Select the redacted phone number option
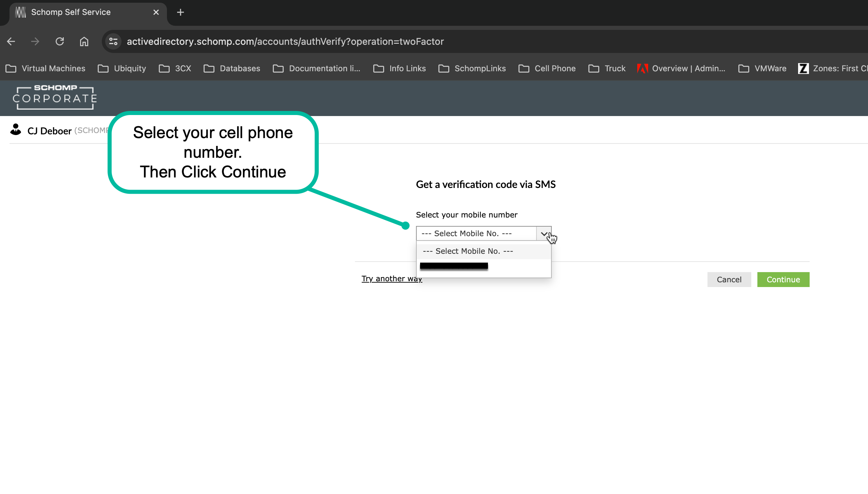The height and width of the screenshot is (494, 868). click(454, 266)
